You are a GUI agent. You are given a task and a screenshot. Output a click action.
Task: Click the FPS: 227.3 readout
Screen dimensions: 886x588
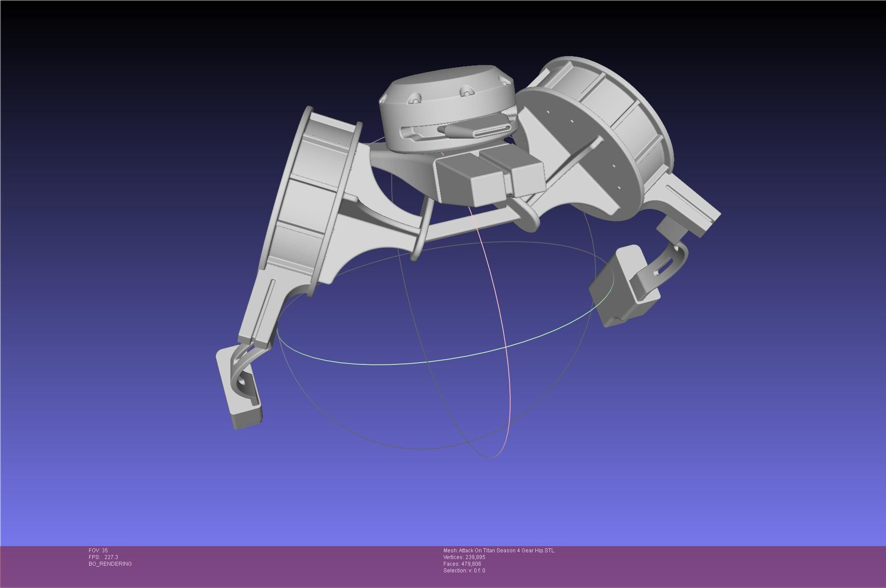point(103,557)
